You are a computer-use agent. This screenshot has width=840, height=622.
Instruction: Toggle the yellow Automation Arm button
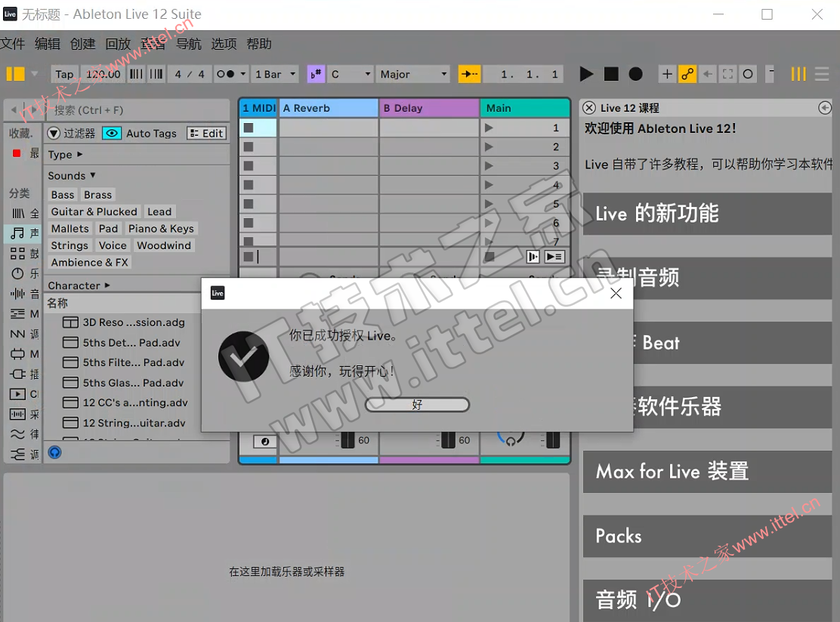687,74
